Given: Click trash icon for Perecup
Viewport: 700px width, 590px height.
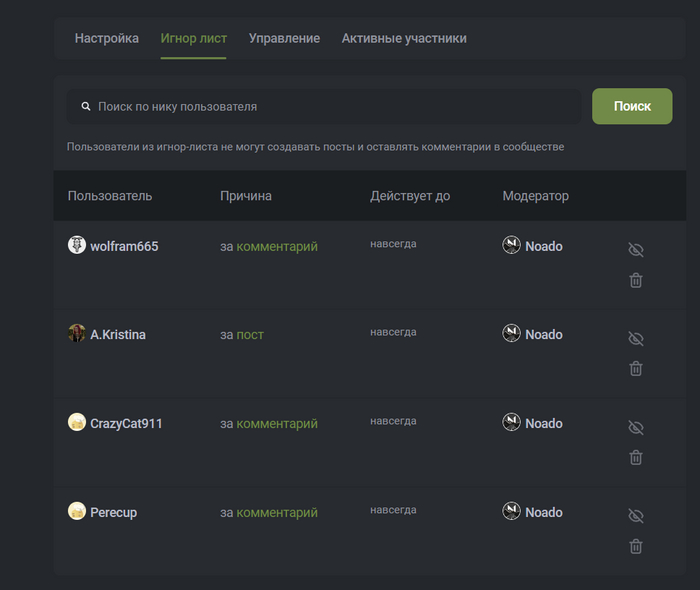Looking at the screenshot, I should [x=636, y=546].
